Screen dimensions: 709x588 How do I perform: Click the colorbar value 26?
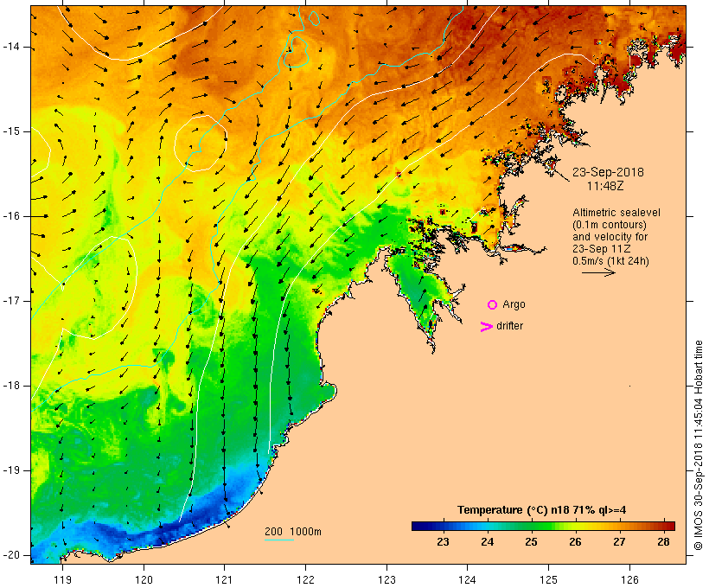pos(575,542)
